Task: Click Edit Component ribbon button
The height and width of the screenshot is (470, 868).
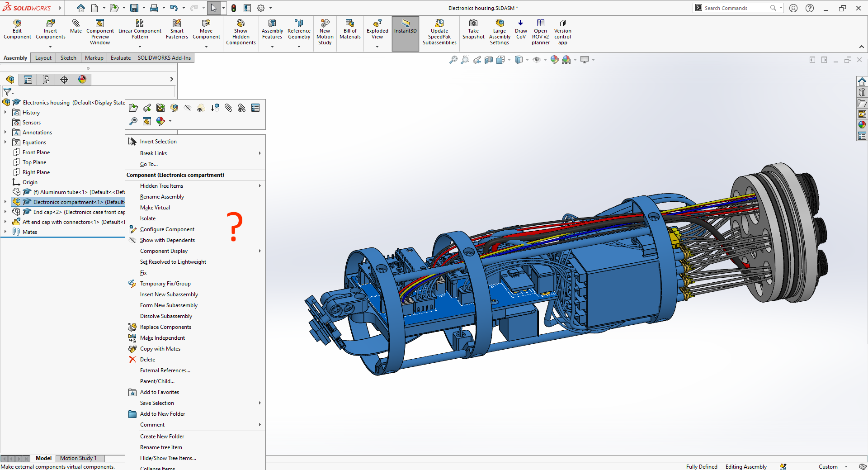Action: tap(17, 30)
